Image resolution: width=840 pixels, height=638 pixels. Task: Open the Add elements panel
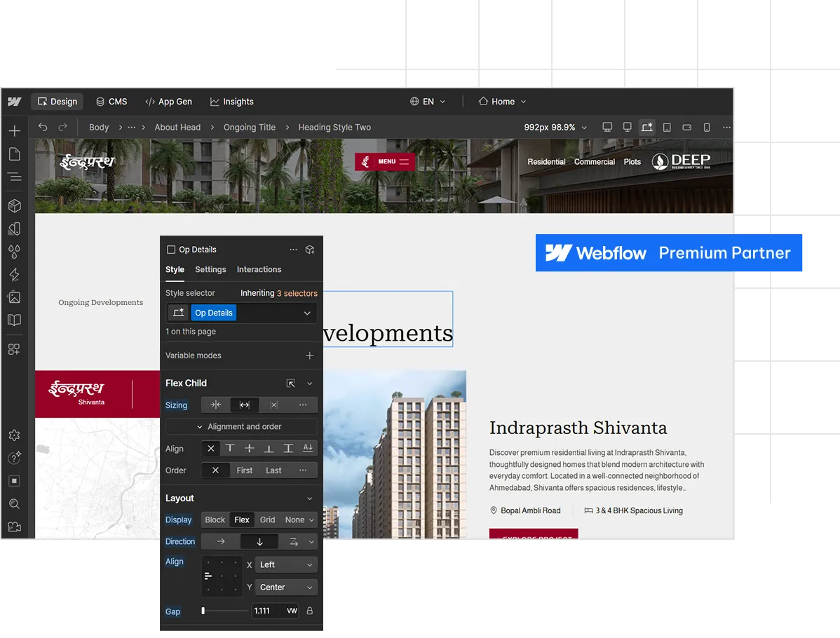click(x=15, y=130)
